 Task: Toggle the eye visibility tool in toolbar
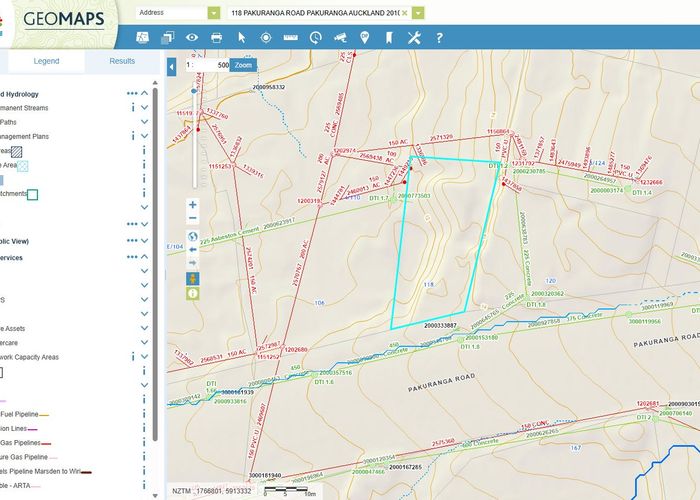192,37
